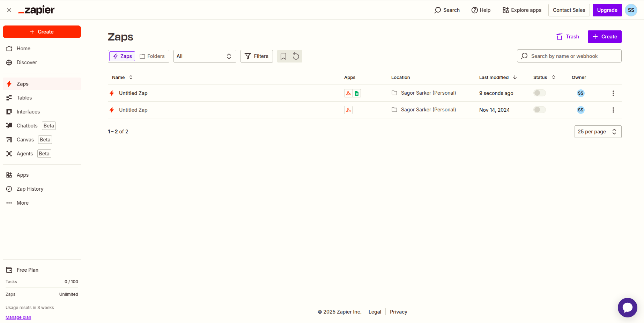Open Interfaces in the sidebar
The width and height of the screenshot is (644, 323).
pos(42,112)
